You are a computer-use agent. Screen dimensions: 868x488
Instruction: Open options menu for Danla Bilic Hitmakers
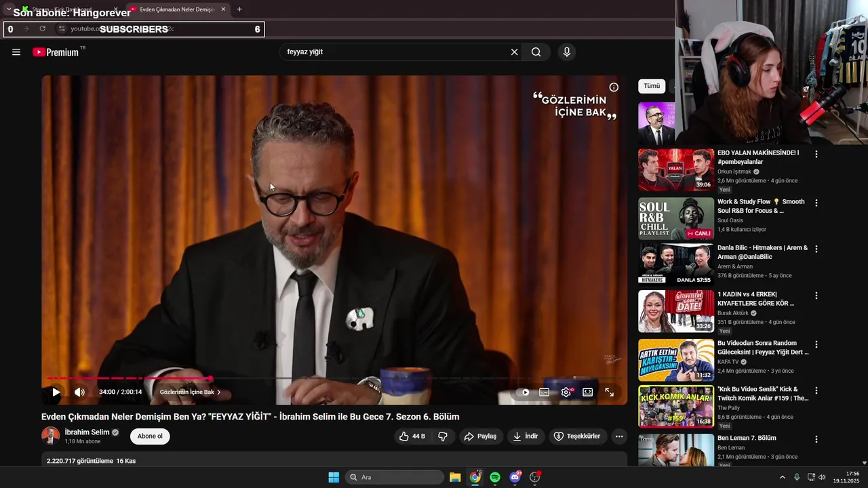pos(816,249)
